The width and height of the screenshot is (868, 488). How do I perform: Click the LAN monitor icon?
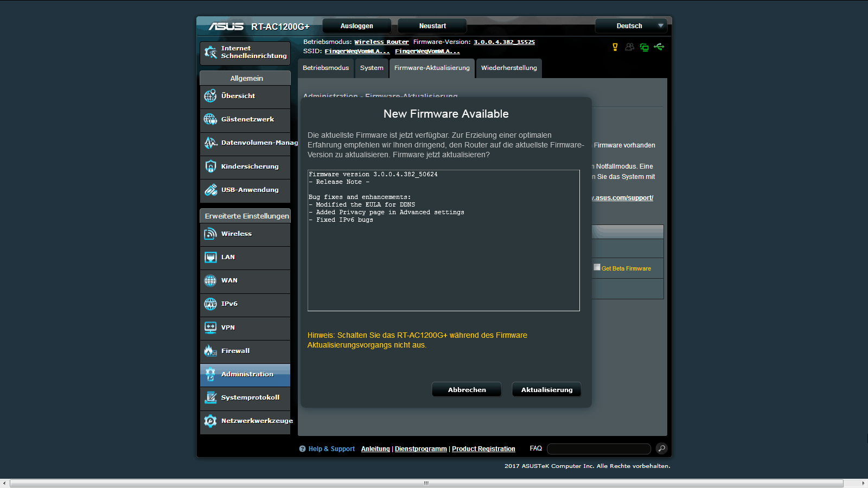tap(210, 257)
